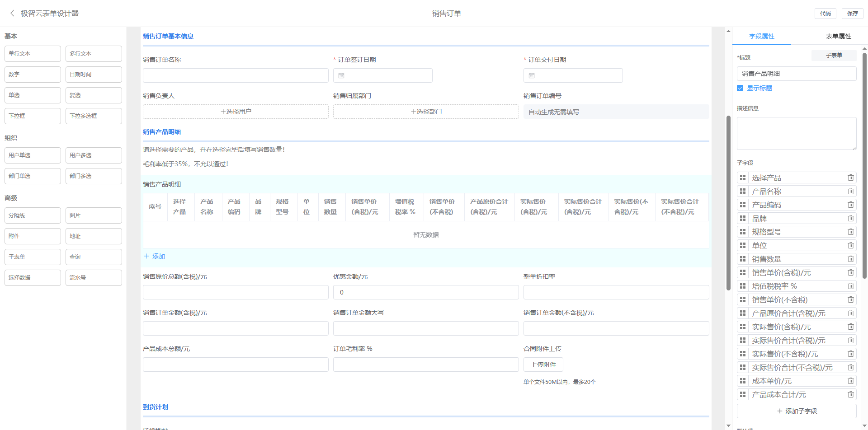Remove the 销售数量 subfield via trash icon

coord(850,259)
